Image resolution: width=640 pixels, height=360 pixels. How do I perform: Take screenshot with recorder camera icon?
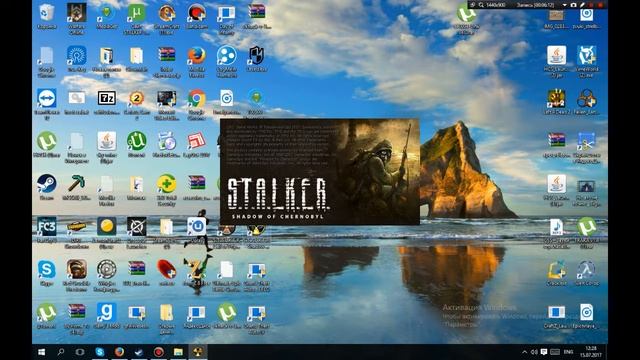click(573, 5)
